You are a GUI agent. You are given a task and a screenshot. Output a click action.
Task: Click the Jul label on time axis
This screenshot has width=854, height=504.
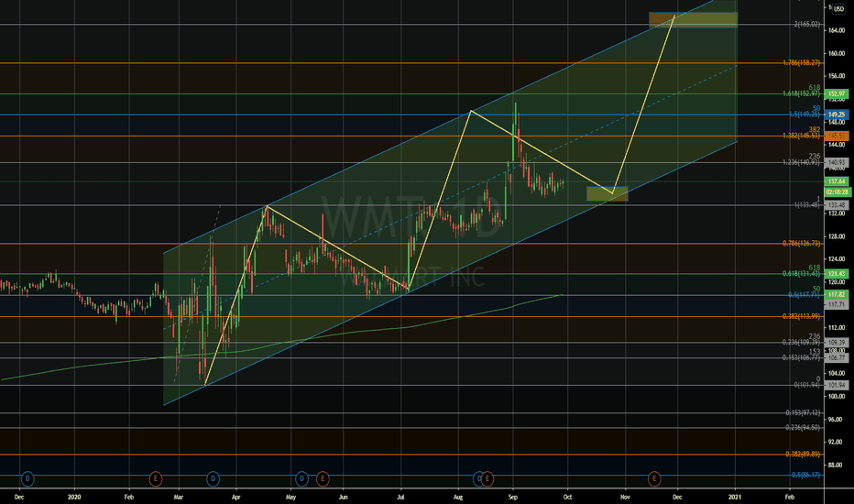pos(400,497)
